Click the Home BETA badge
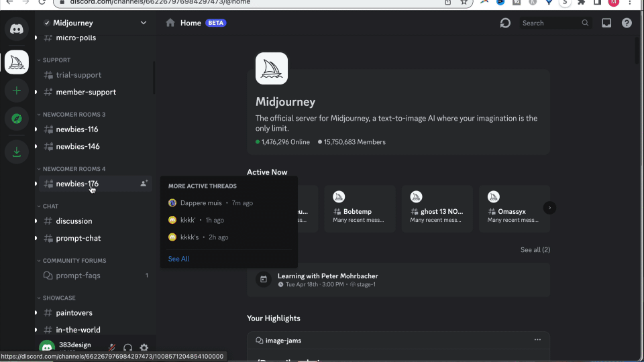 point(215,23)
